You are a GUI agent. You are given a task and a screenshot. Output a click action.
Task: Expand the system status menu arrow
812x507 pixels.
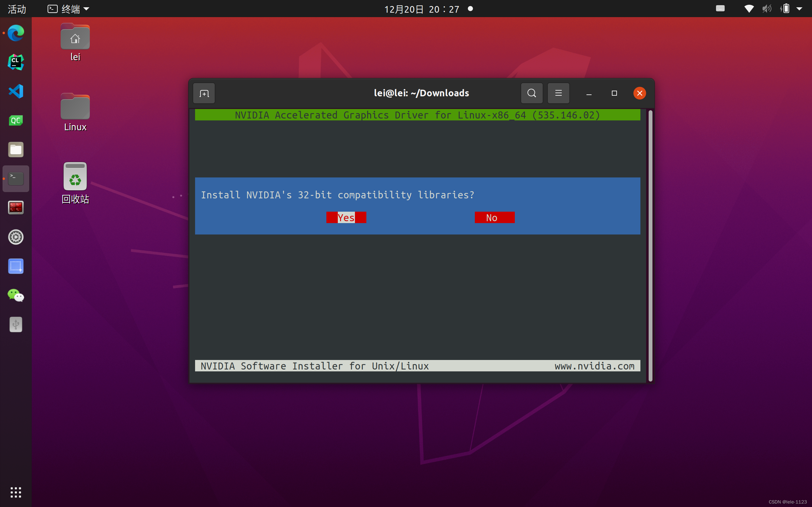click(x=800, y=9)
